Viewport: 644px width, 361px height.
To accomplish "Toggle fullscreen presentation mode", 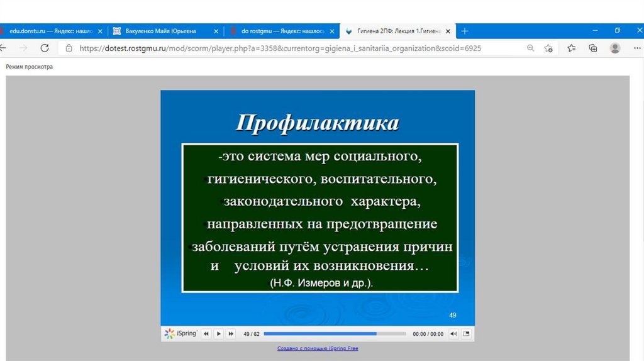I will (466, 334).
